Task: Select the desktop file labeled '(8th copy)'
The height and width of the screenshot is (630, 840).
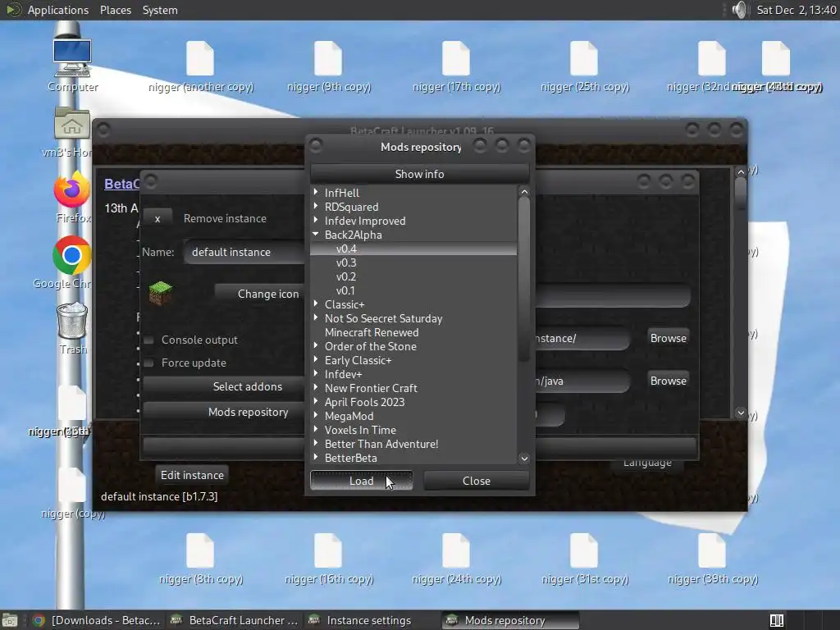Action: [x=200, y=550]
